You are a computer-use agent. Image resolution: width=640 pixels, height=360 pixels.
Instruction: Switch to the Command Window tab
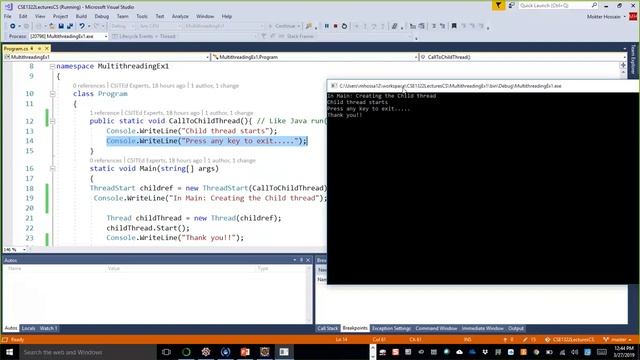click(436, 328)
